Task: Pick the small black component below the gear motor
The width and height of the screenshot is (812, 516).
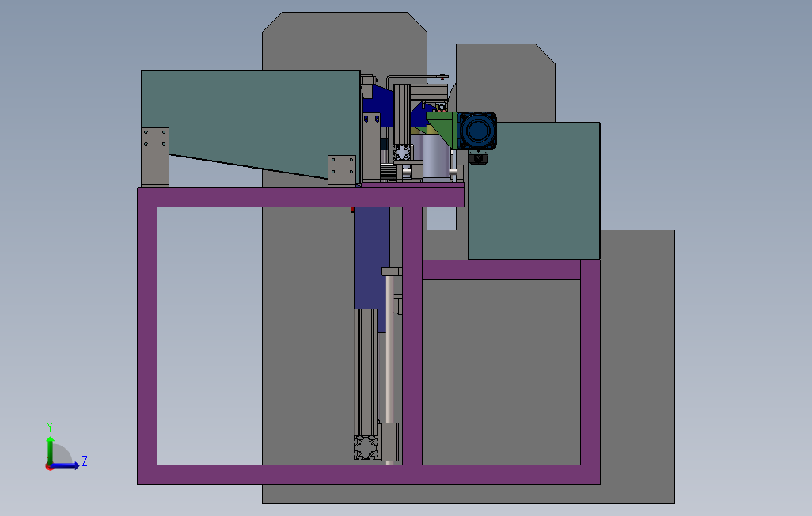Action: tap(479, 158)
